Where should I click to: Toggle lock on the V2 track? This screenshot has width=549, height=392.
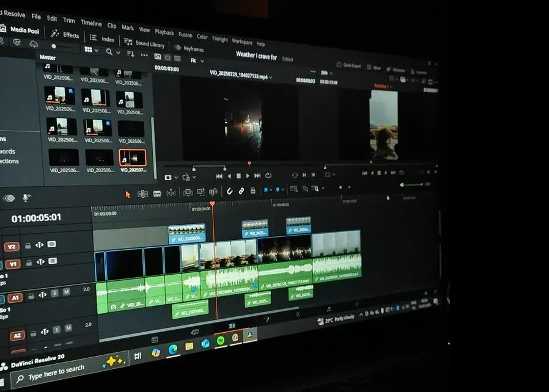(28, 246)
